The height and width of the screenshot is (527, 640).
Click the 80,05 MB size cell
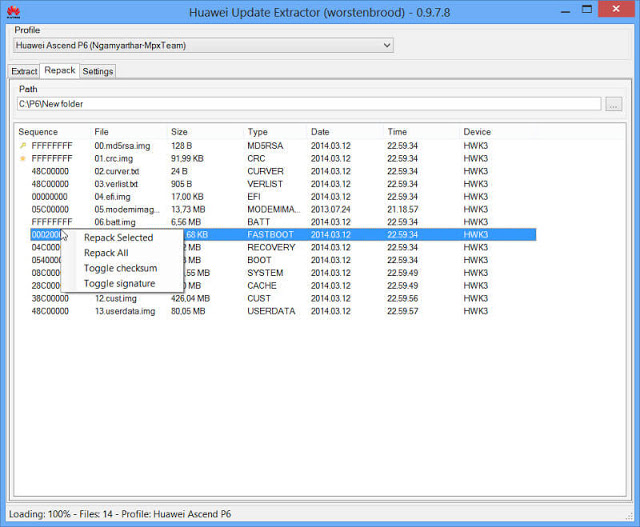[188, 311]
